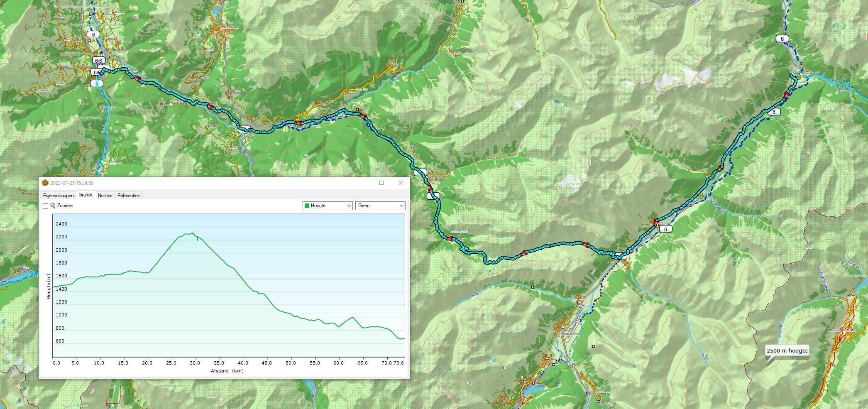Click the green Hoogte color swatch
This screenshot has width=868, height=409.
[x=307, y=206]
